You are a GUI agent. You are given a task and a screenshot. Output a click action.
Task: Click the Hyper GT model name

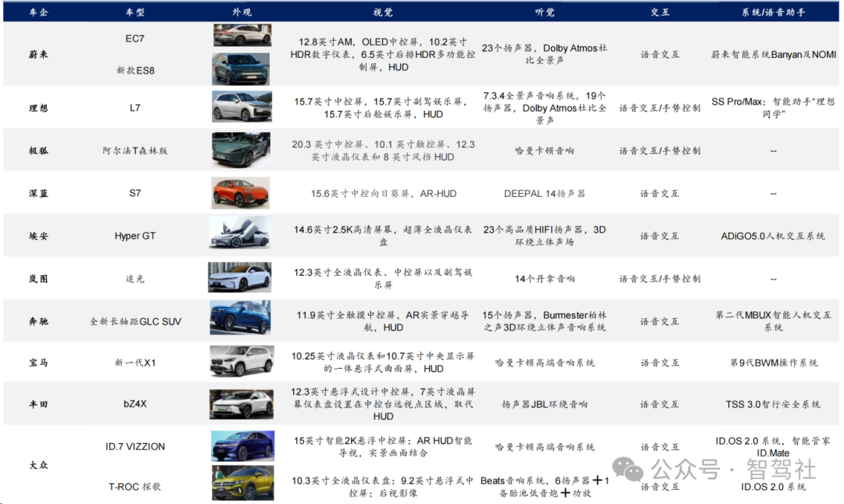point(134,236)
